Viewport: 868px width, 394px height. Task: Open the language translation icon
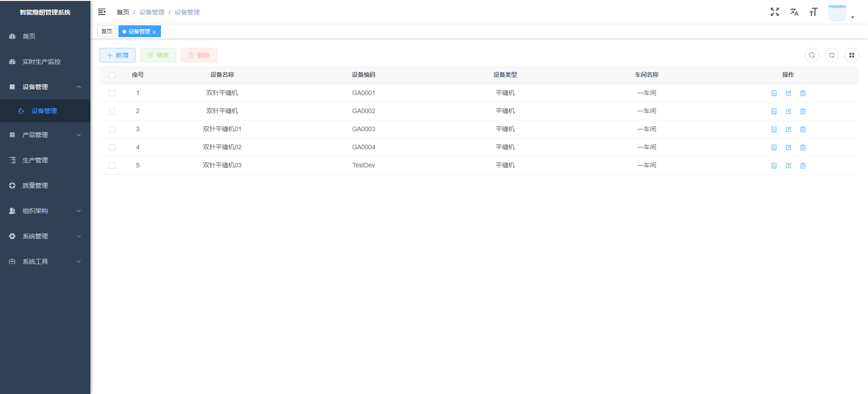pos(794,12)
